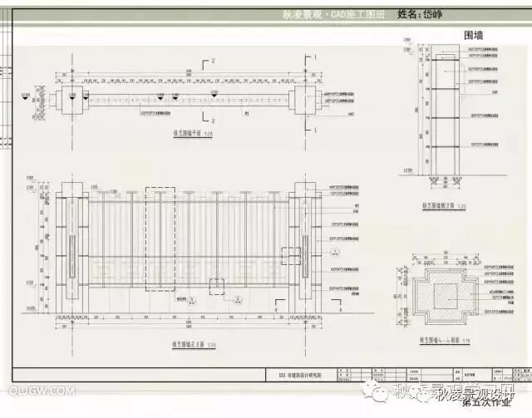Select the 铁艺围墙侧立面 drawing title
This screenshot has height=418, width=532.
coord(444,205)
